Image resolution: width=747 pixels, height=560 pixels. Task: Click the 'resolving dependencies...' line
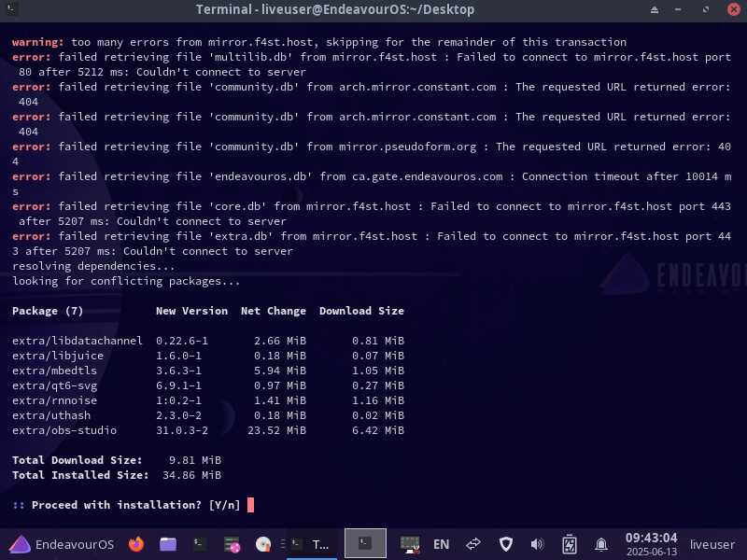tap(93, 266)
